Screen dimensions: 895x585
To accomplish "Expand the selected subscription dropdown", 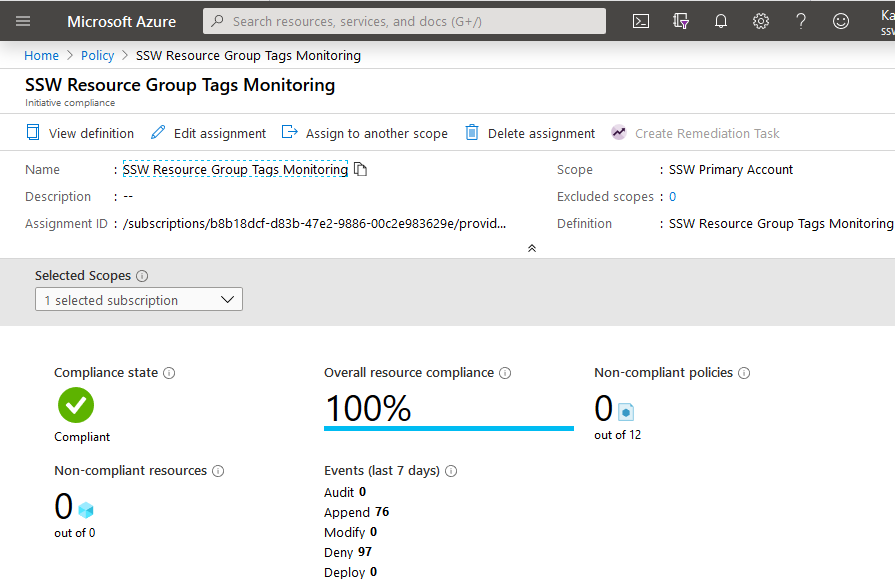I will (138, 300).
